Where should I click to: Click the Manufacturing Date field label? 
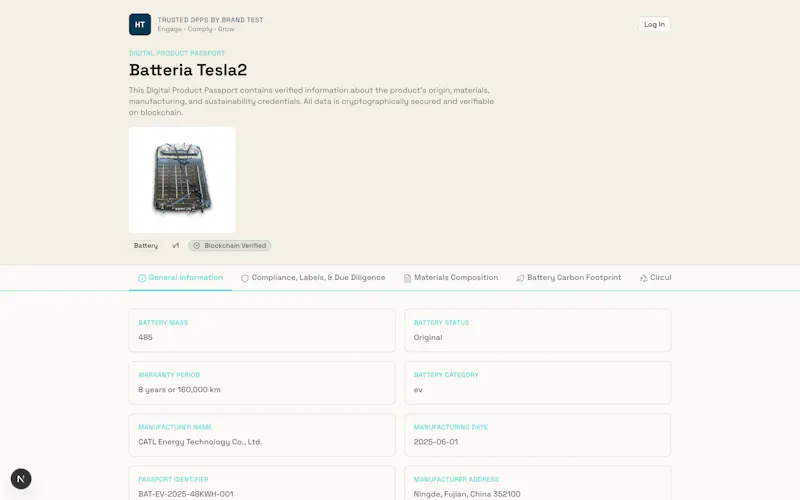(451, 427)
